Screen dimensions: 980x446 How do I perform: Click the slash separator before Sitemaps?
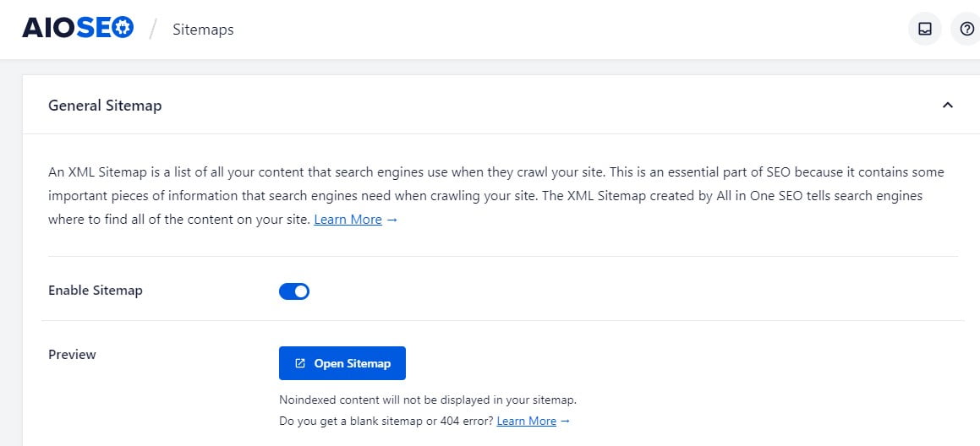153,29
